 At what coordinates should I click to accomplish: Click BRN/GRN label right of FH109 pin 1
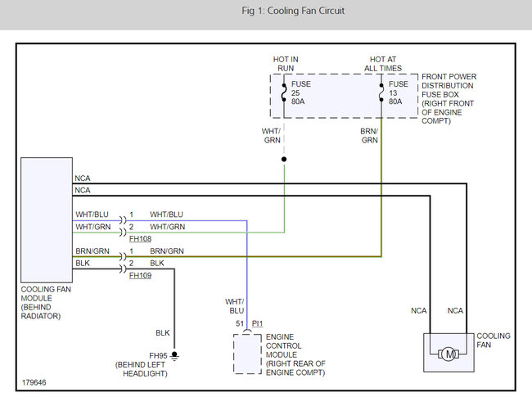tap(167, 251)
